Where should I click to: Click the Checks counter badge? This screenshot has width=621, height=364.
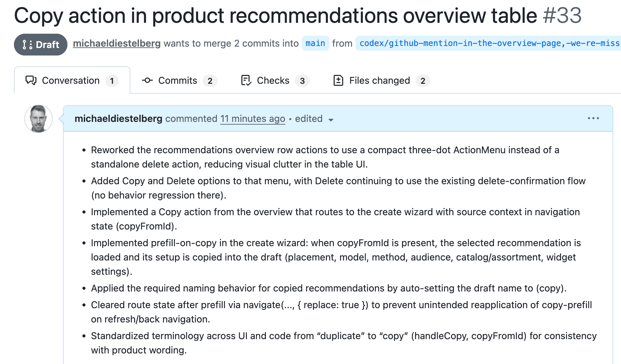click(302, 81)
